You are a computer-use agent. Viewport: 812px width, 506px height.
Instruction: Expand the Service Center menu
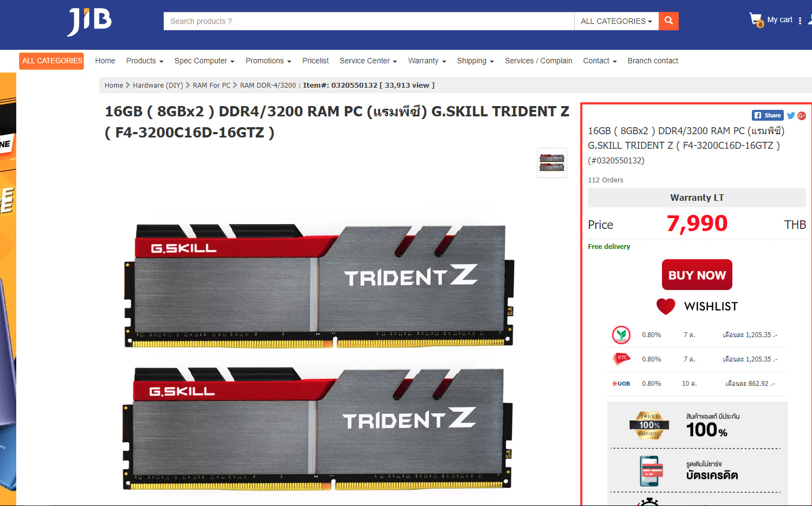click(368, 61)
